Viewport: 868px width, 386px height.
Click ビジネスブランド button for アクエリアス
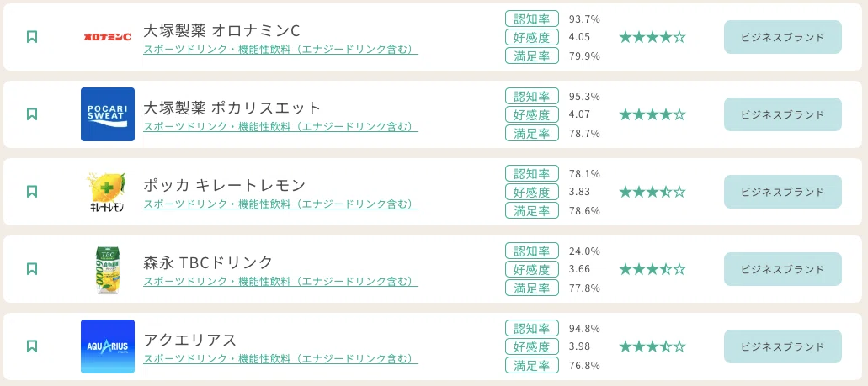(783, 346)
